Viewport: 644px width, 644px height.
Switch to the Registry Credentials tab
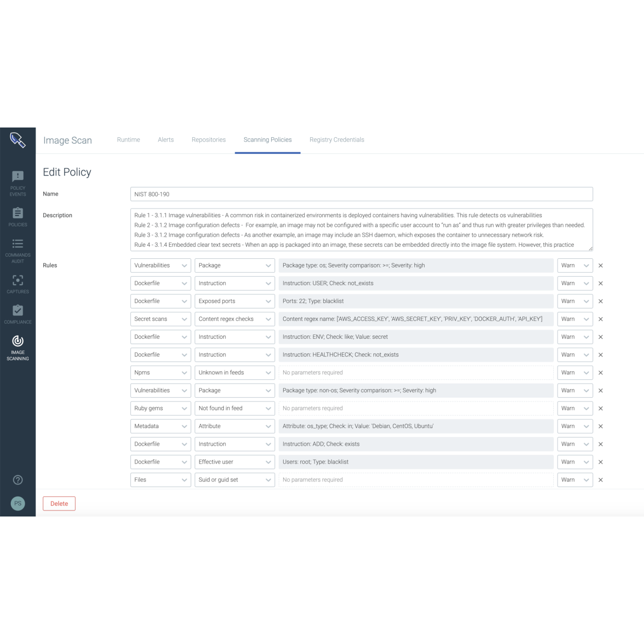(337, 140)
